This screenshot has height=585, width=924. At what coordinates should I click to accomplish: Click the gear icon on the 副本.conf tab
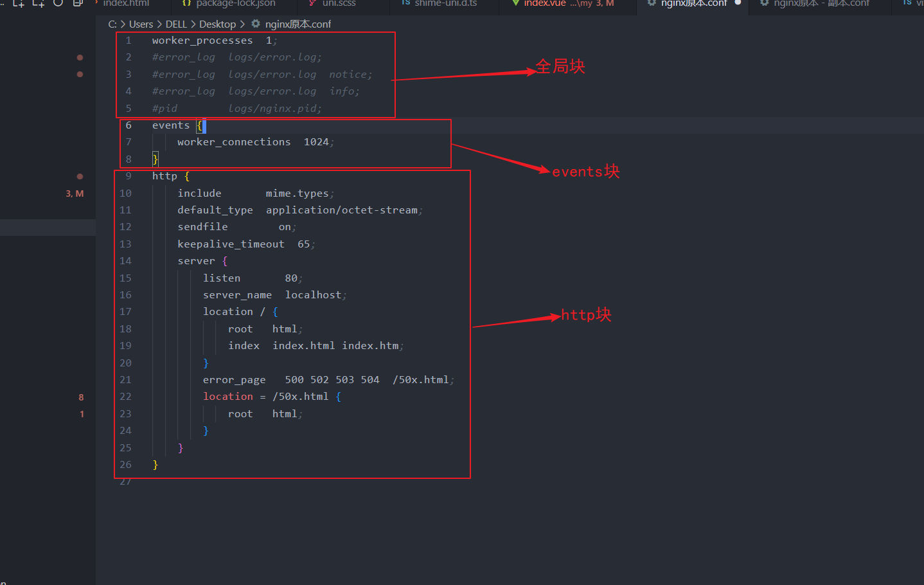pyautogui.click(x=764, y=3)
